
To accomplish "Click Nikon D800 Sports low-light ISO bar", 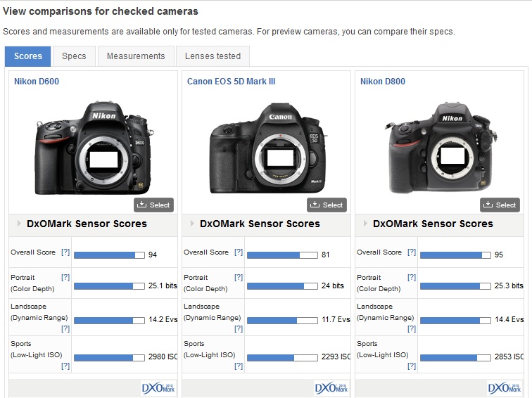I will coord(455,358).
